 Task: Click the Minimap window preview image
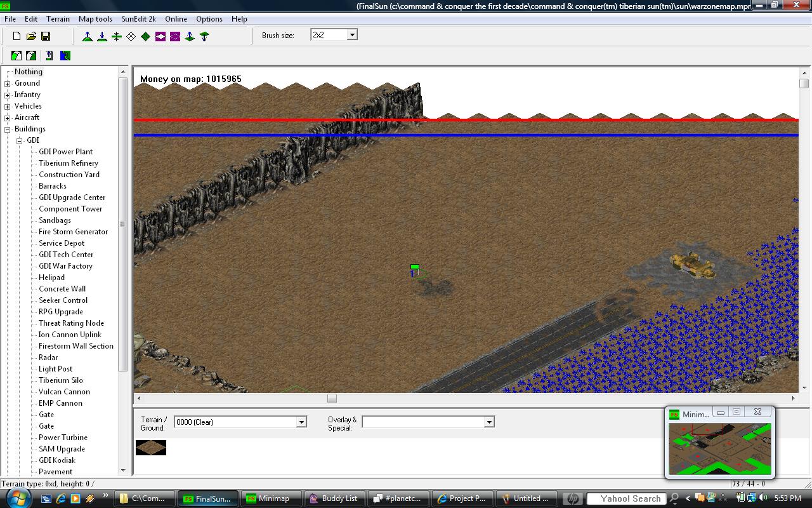tap(720, 449)
